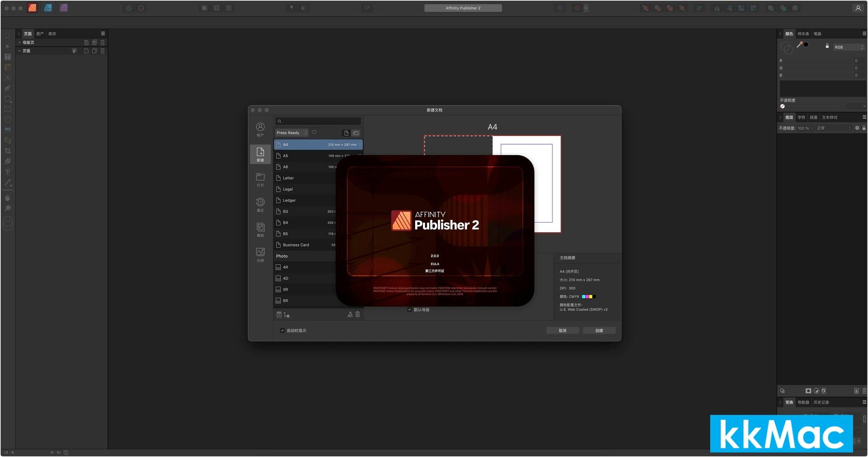The image size is (868, 457).
Task: Expand the 母版页 master pages section
Action: pos(19,43)
